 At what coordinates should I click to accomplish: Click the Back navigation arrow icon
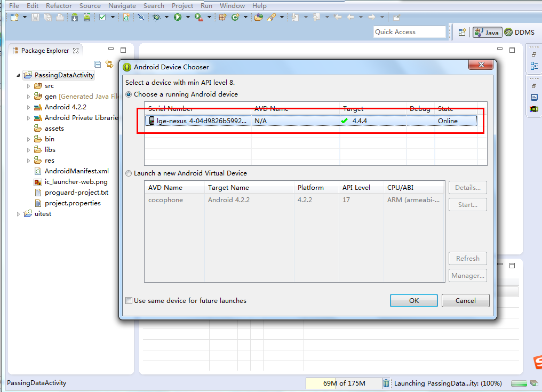coord(350,17)
